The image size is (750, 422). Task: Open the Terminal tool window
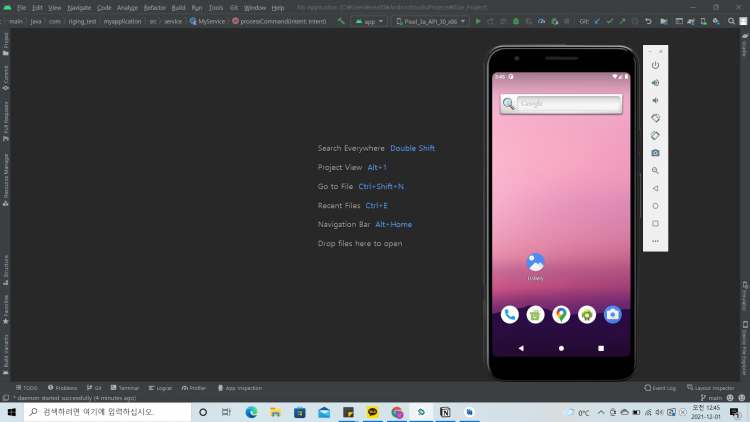pyautogui.click(x=125, y=387)
